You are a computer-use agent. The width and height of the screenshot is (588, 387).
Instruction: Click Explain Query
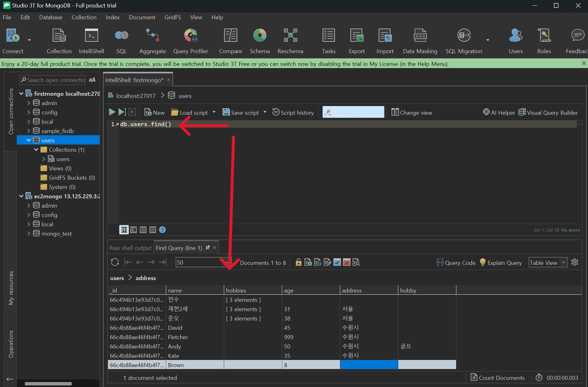pos(500,262)
